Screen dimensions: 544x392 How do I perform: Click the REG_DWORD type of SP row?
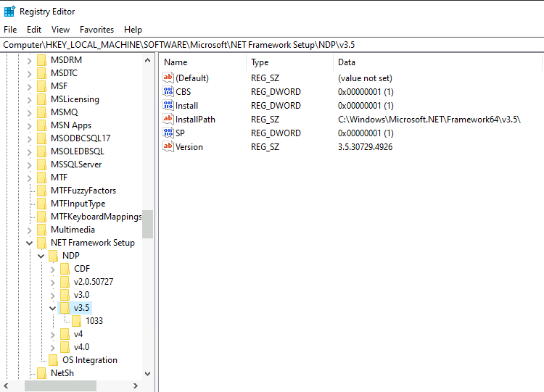[276, 133]
